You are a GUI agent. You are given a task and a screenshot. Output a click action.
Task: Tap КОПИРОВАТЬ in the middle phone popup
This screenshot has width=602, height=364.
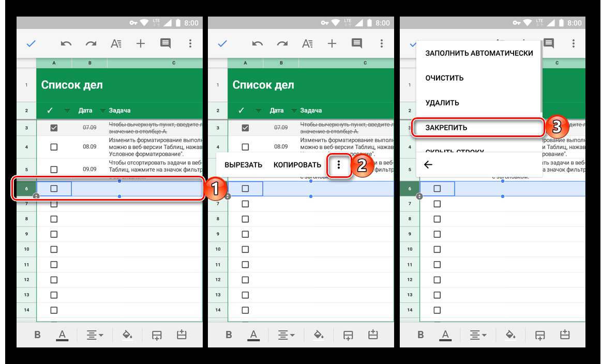(297, 165)
